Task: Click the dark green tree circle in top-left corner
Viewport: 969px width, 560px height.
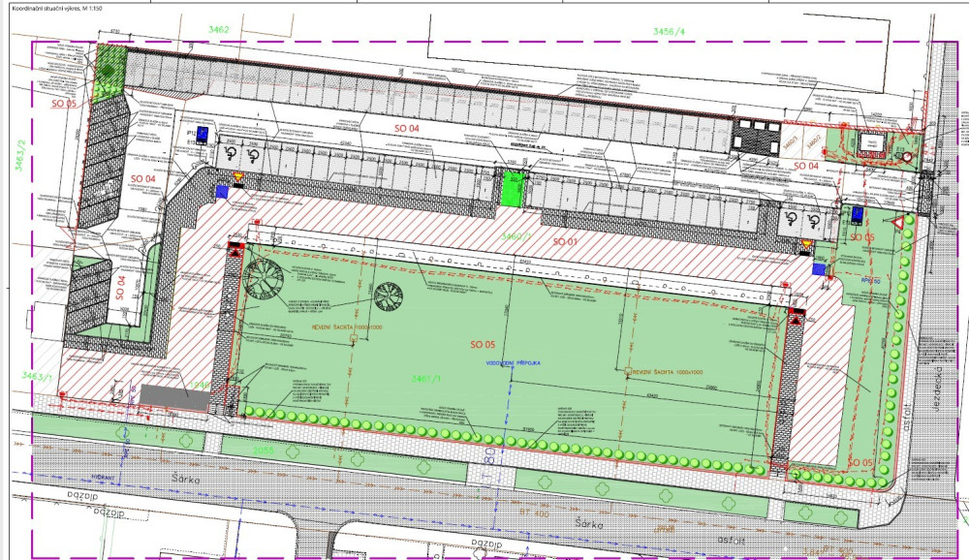Action: pos(109,70)
